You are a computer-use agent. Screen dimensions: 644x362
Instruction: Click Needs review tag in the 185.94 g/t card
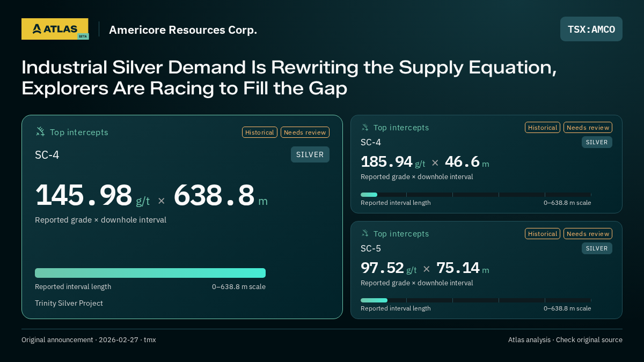pos(588,127)
